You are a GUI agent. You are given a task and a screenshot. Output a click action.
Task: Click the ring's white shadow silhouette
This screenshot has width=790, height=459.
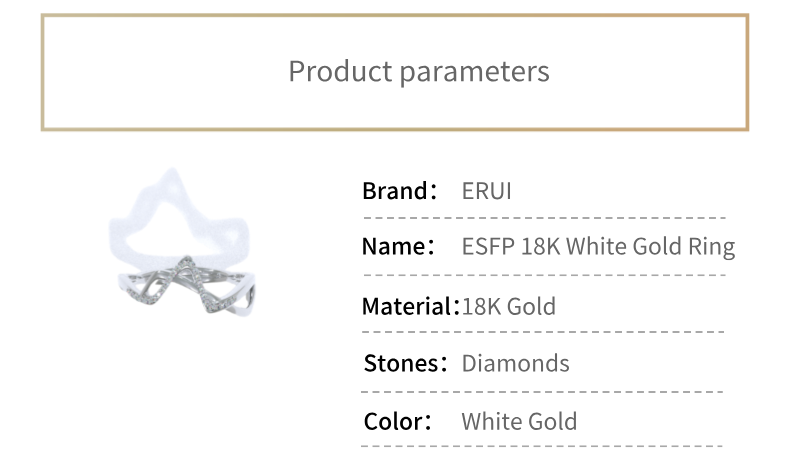179,217
